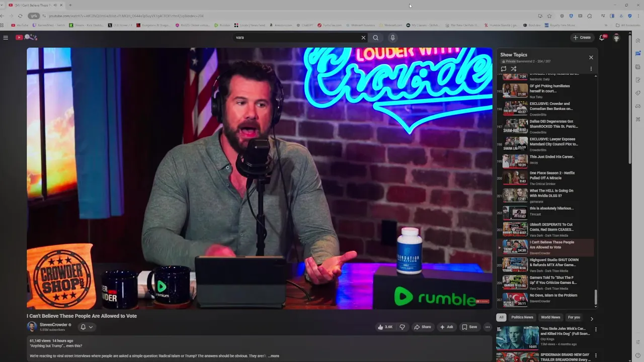This screenshot has width=644, height=362.
Task: Dislike the video
Action: click(x=402, y=327)
